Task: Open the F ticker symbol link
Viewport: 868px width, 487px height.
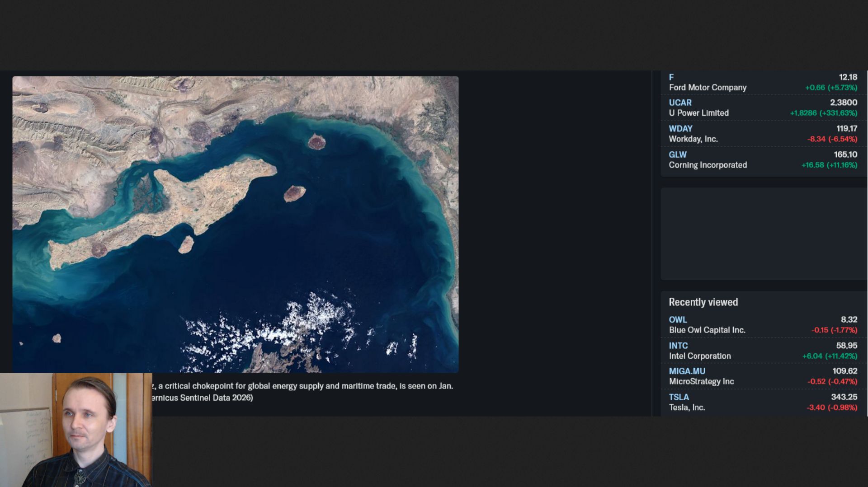Action: (x=671, y=77)
